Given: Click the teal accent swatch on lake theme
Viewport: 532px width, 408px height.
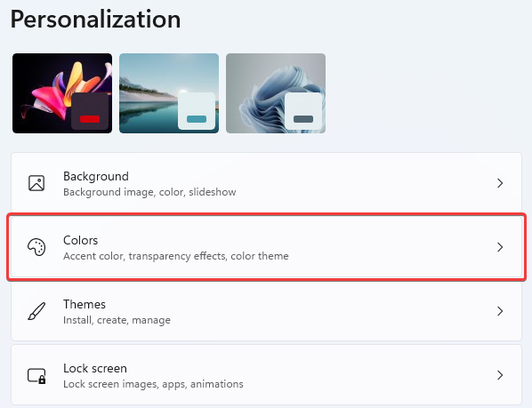Looking at the screenshot, I should pyautogui.click(x=197, y=119).
